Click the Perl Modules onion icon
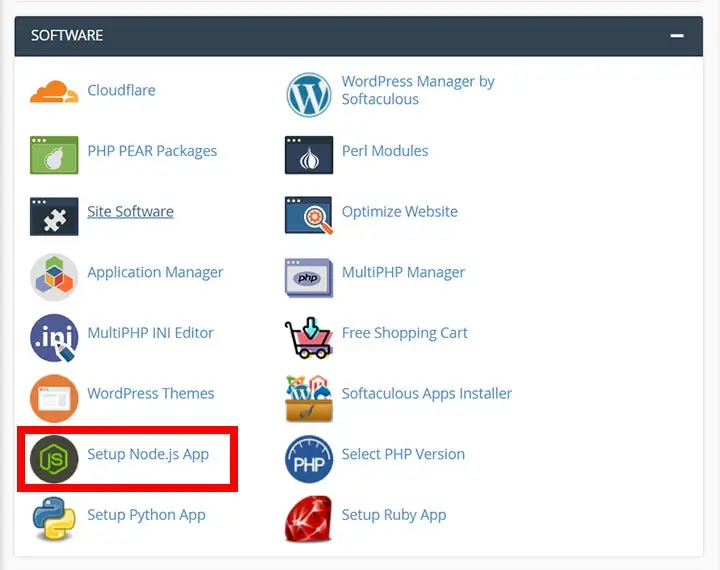720x570 pixels. click(309, 155)
